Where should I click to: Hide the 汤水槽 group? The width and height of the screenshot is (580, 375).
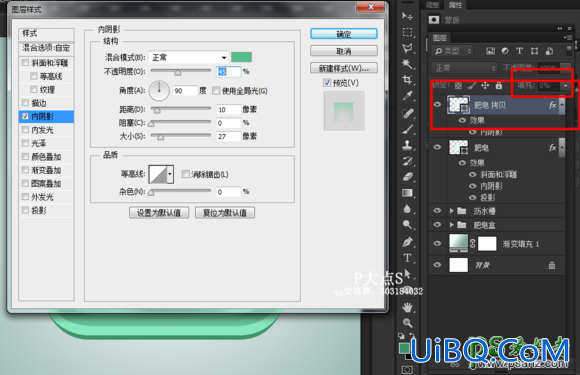point(437,210)
